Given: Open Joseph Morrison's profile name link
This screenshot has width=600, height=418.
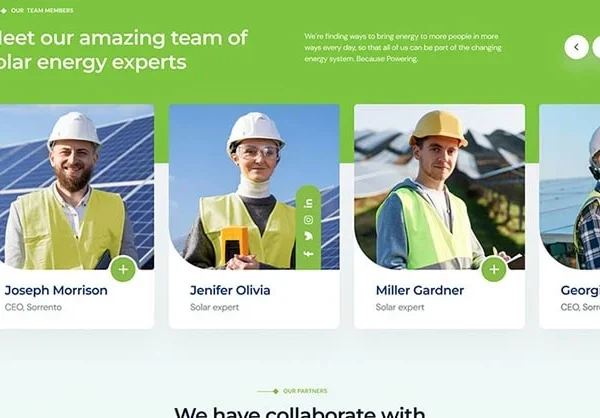Looking at the screenshot, I should [x=56, y=291].
